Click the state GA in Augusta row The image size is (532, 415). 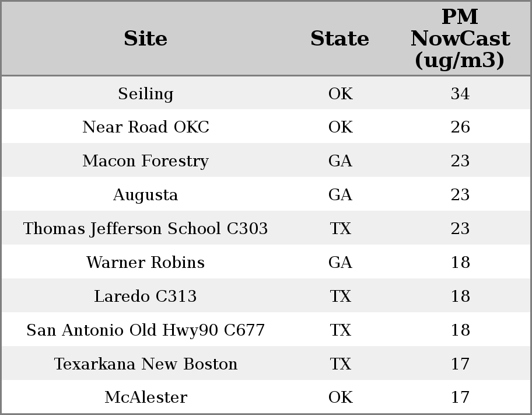pyautogui.click(x=340, y=195)
